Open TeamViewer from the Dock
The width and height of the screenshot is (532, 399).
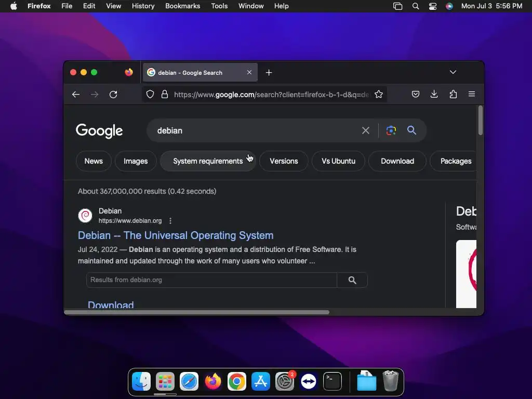[309, 381]
